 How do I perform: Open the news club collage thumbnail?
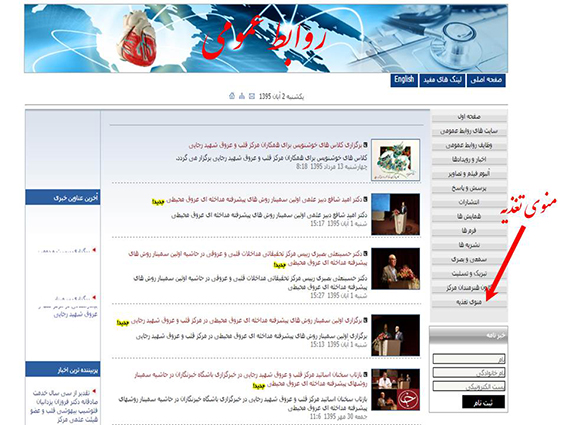click(x=396, y=390)
